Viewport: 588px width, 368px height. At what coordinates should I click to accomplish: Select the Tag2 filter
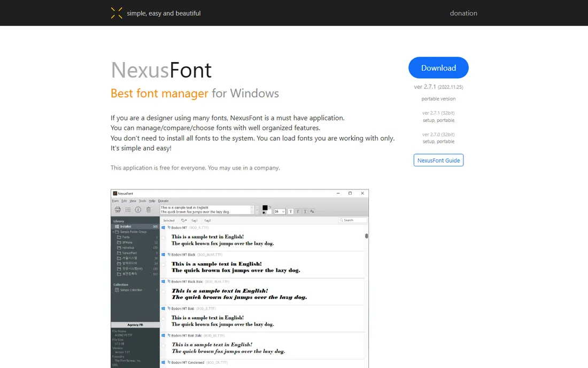pos(207,220)
